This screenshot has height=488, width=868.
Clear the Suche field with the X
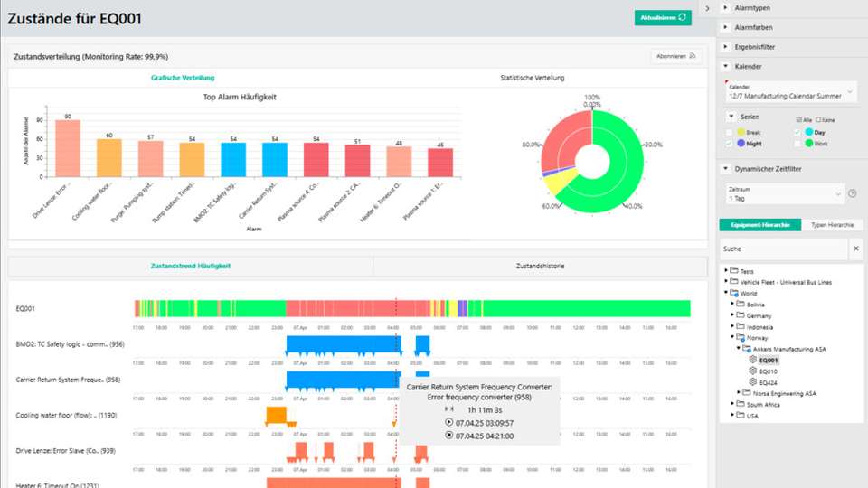pos(856,249)
